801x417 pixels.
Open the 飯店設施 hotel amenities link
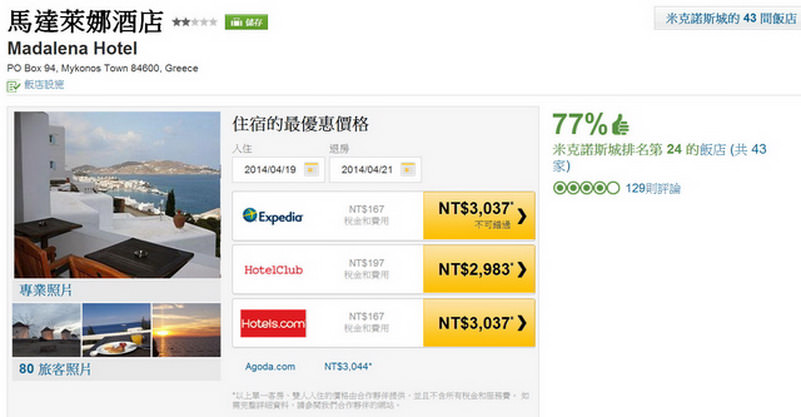click(x=44, y=85)
